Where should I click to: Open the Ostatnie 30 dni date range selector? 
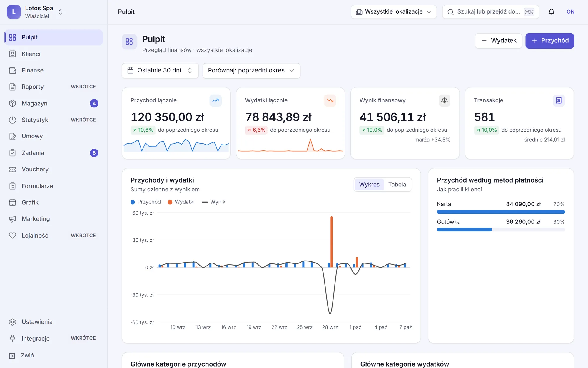point(160,71)
